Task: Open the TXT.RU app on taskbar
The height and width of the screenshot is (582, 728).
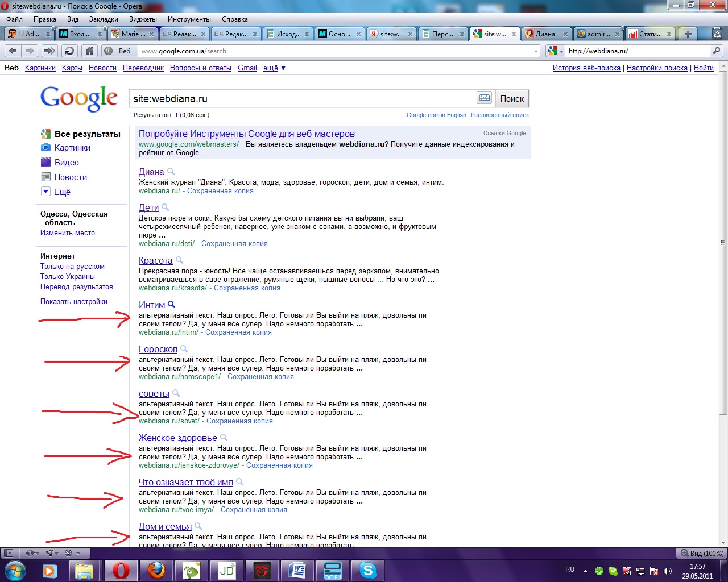Action: (x=332, y=570)
